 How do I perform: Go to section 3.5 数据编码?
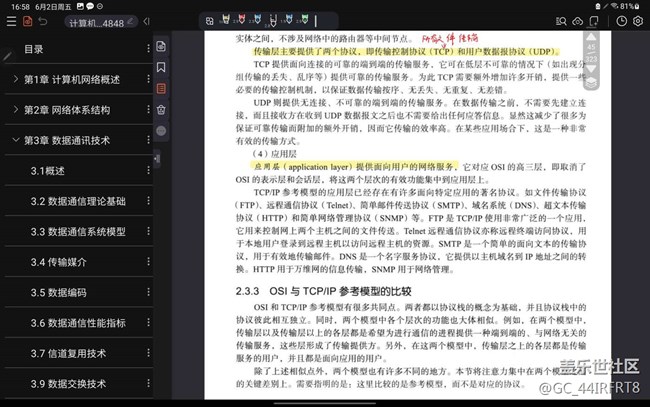point(58,293)
